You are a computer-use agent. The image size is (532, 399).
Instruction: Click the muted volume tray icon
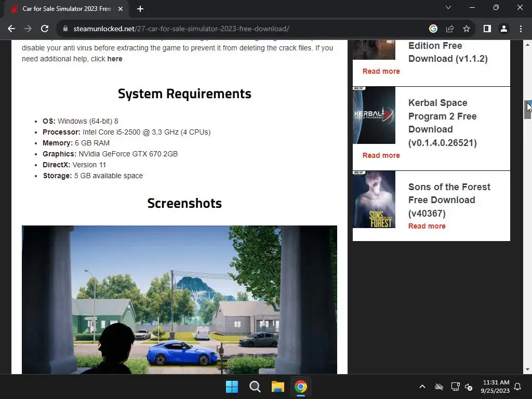coord(469,387)
